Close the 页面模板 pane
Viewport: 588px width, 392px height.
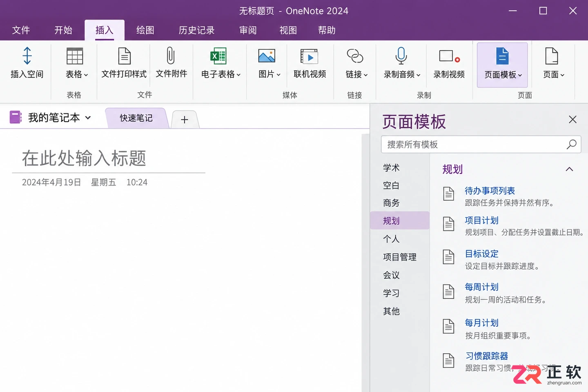point(572,119)
